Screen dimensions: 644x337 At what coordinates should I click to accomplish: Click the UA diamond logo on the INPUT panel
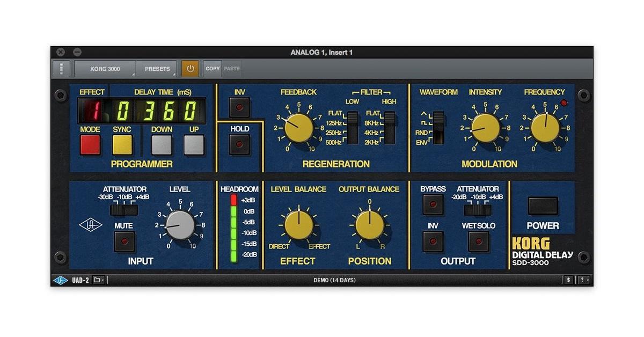pos(91,225)
